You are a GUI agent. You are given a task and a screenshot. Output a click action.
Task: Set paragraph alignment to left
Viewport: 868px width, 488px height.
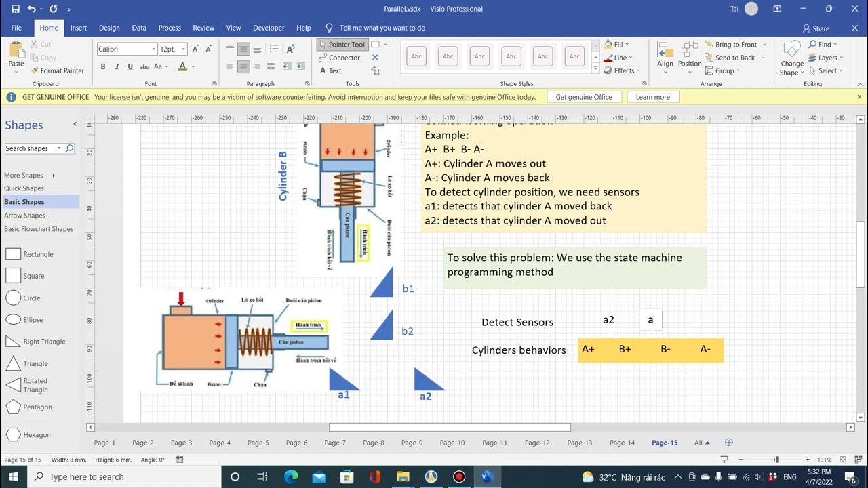230,66
